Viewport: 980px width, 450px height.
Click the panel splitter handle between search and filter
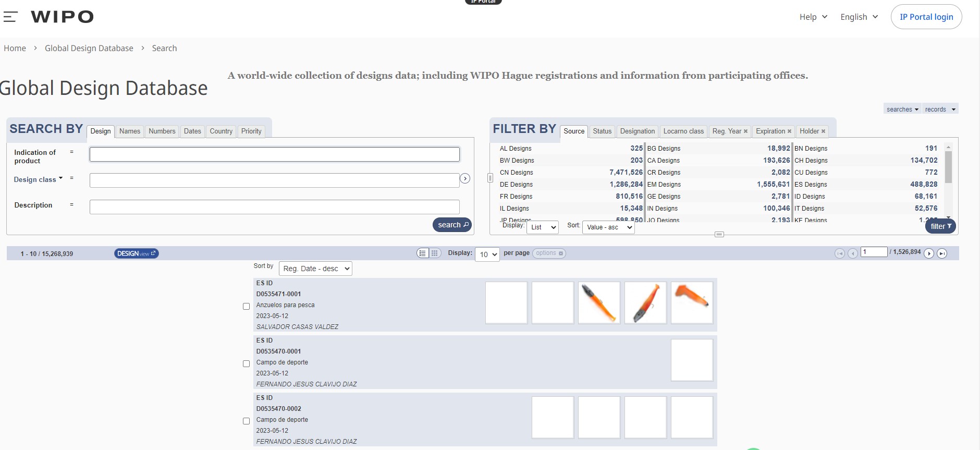pyautogui.click(x=490, y=178)
